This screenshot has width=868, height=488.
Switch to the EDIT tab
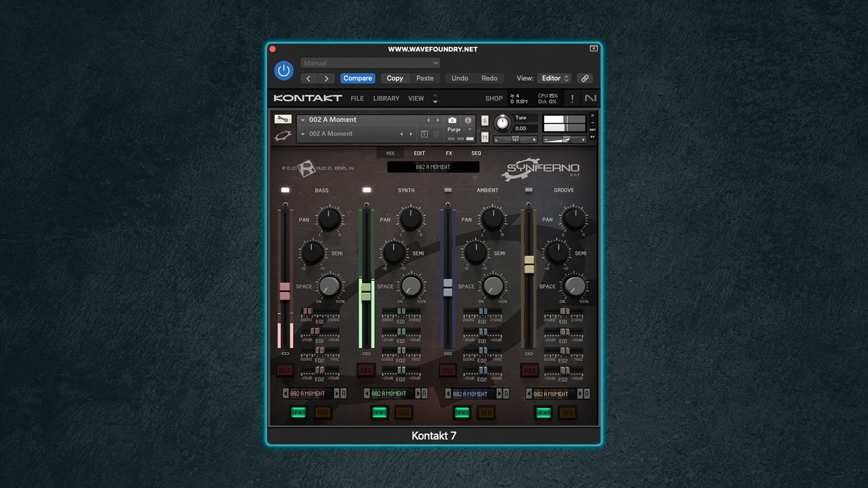coord(419,154)
